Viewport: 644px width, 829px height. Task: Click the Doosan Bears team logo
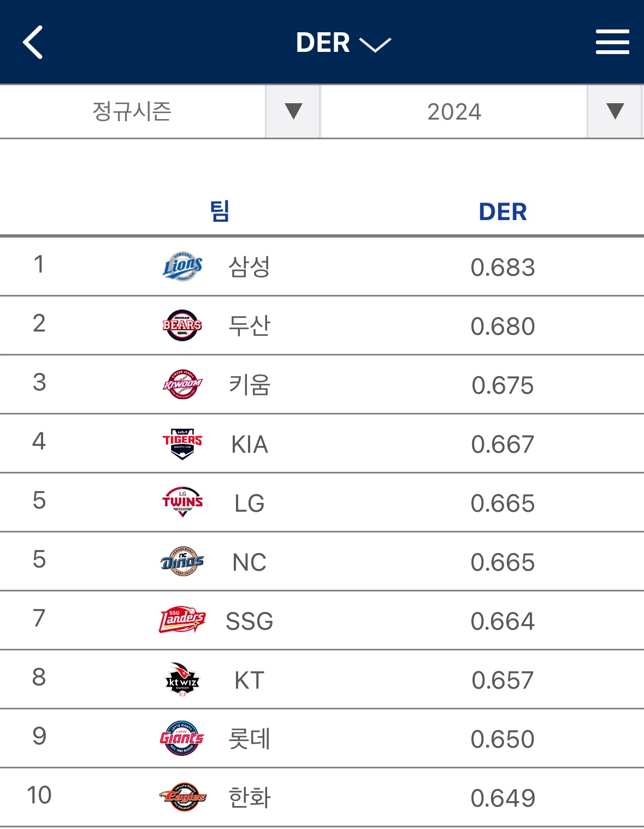pos(182,325)
